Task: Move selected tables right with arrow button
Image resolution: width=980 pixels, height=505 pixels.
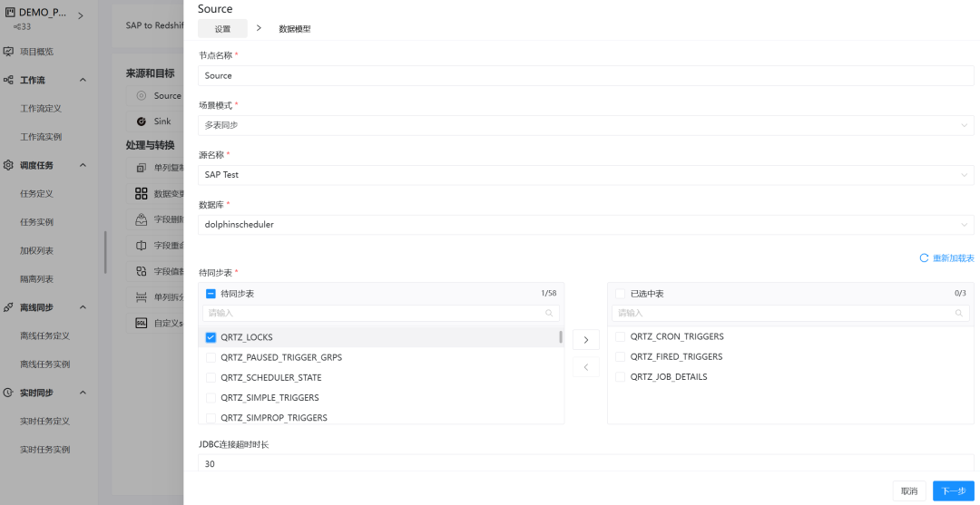Action: pos(585,340)
